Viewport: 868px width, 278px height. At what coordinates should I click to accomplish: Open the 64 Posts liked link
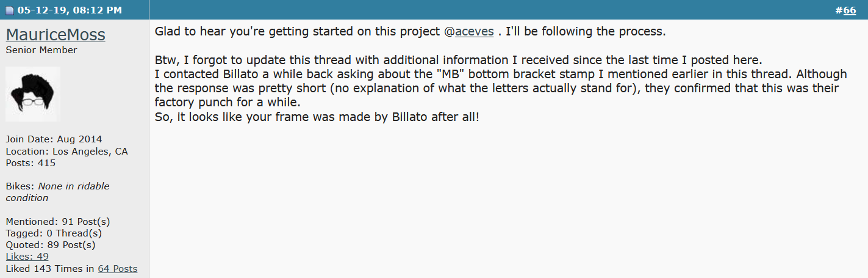tap(117, 268)
